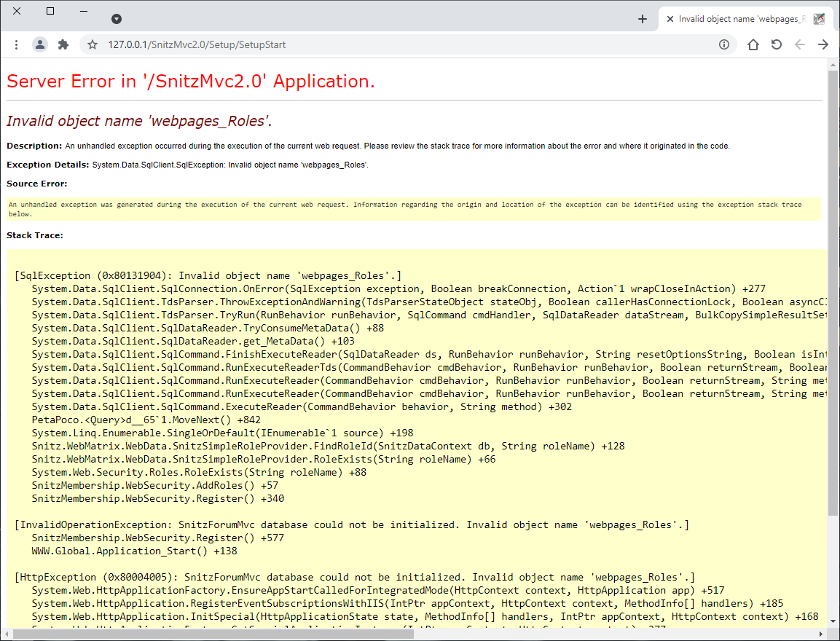Screen dimensions: 840x641
Task: Reload the page with the refresh icon
Action: click(x=777, y=44)
